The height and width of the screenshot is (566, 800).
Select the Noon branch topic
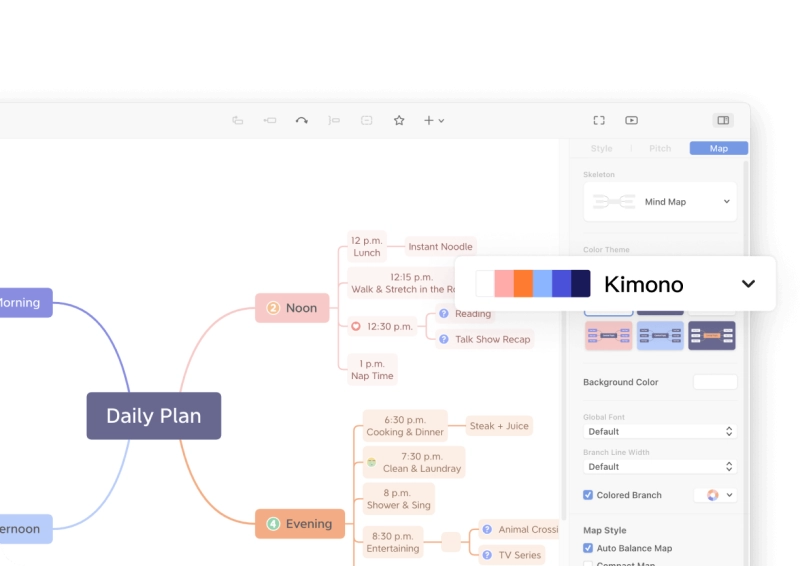(292, 308)
